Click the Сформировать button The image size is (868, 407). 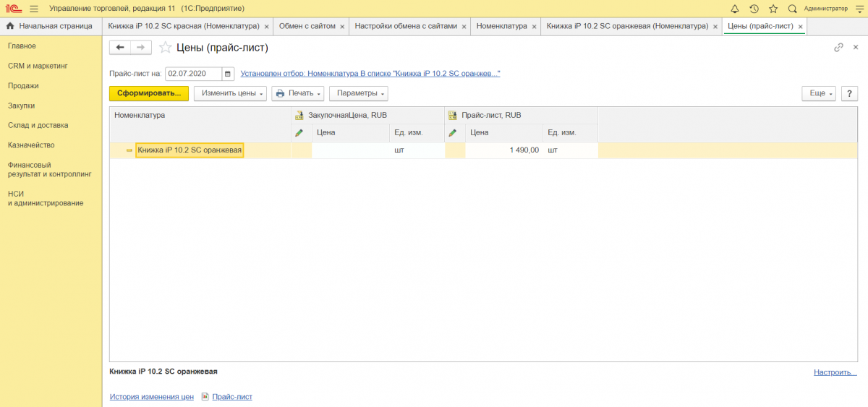[149, 93]
